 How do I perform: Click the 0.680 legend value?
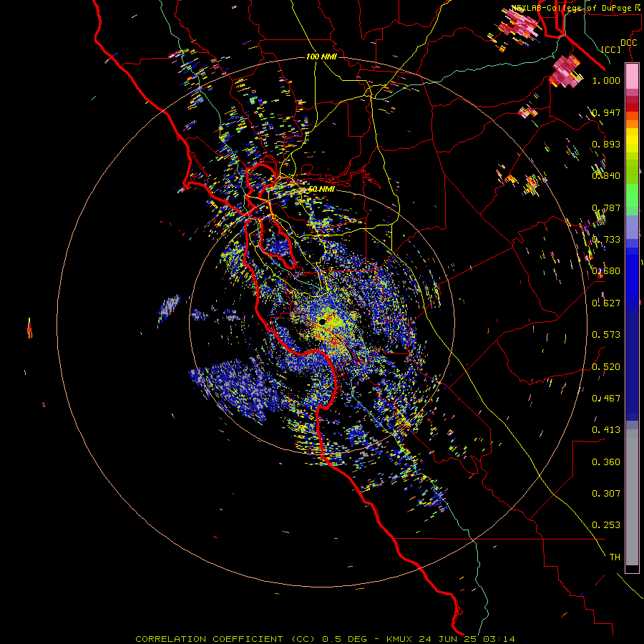click(606, 271)
